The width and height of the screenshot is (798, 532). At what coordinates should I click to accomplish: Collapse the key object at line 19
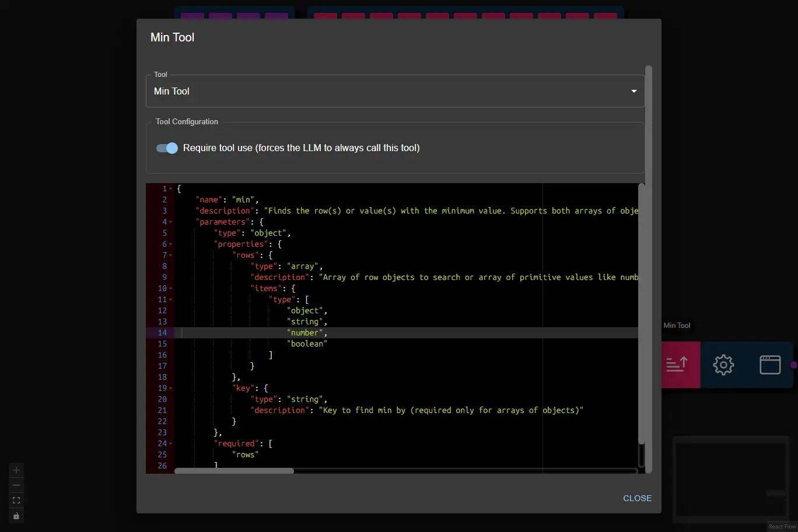[x=171, y=388]
